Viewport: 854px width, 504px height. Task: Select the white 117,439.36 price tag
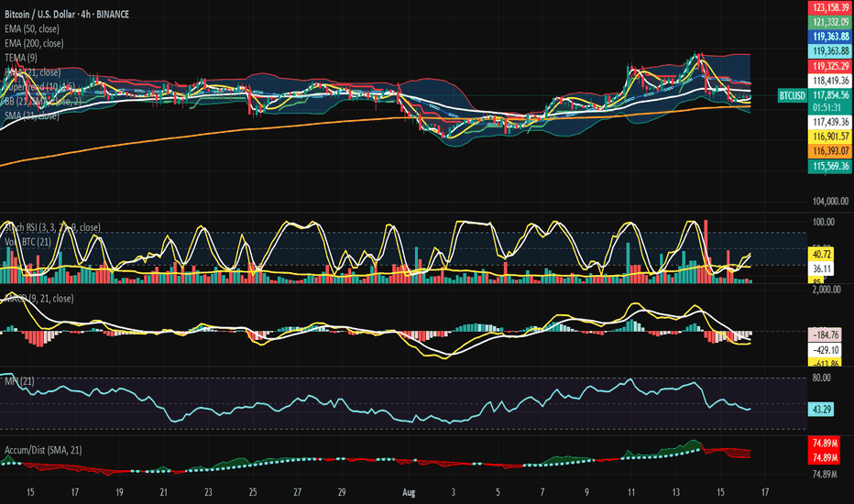click(x=830, y=122)
